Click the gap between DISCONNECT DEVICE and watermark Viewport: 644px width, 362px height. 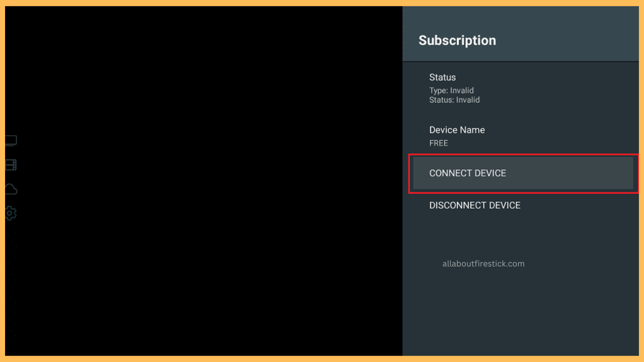tap(521, 234)
